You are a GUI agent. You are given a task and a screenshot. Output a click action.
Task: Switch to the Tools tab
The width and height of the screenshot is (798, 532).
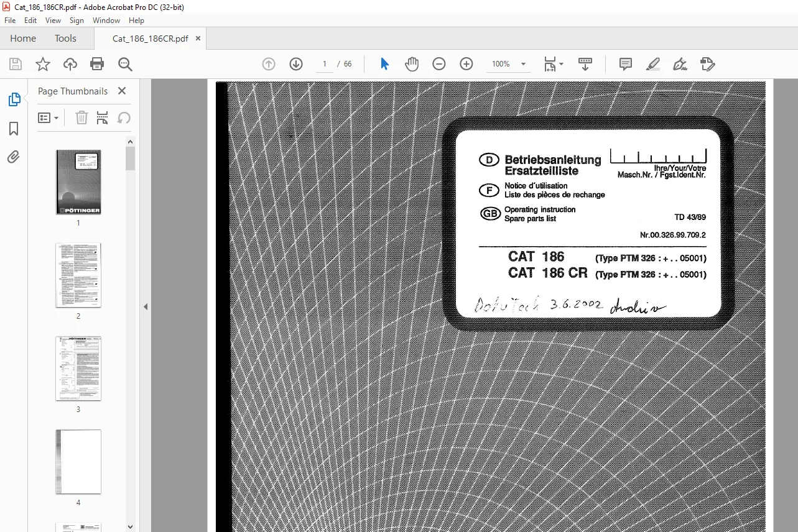(x=65, y=39)
